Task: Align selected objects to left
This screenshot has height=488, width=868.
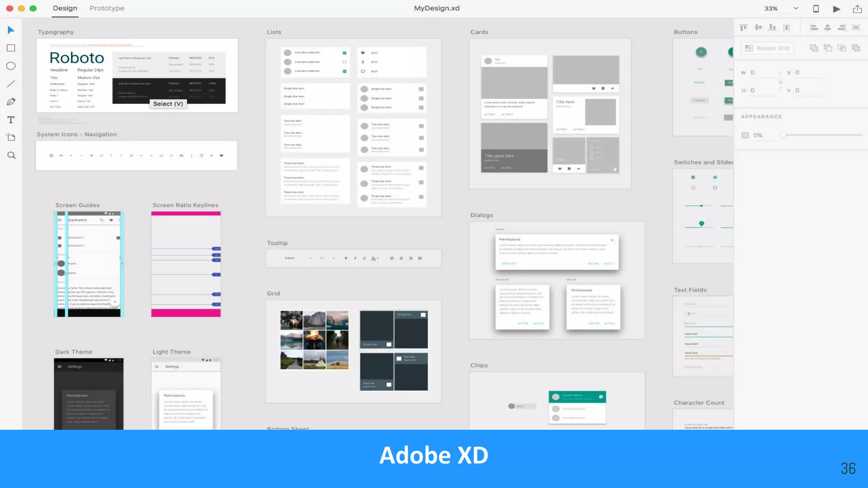Action: 814,28
